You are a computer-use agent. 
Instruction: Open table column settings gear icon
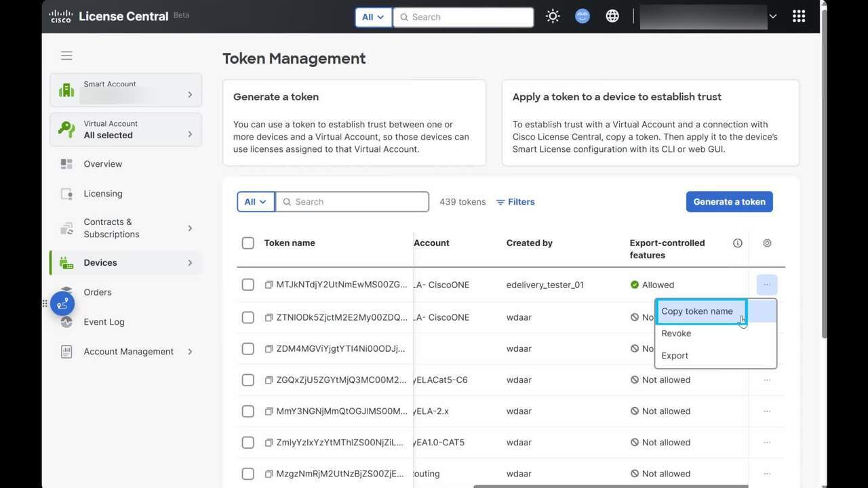[767, 243]
